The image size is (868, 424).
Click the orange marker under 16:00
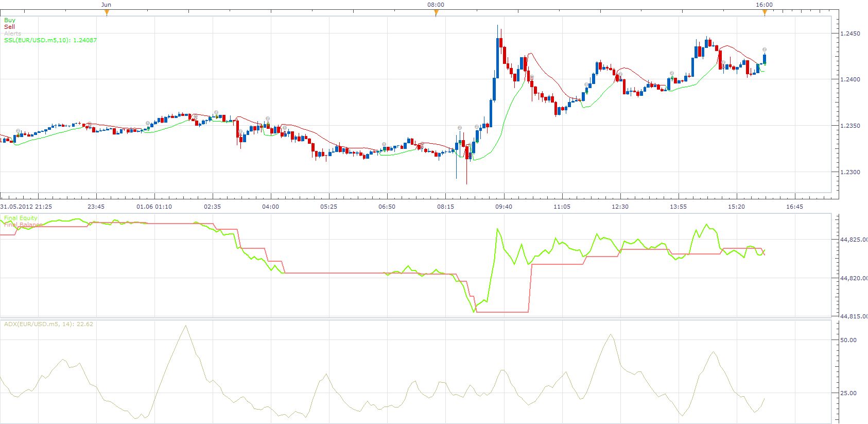[x=765, y=13]
